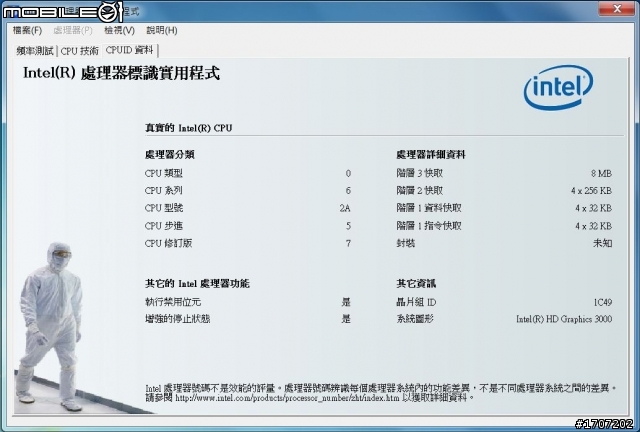This screenshot has width=640, height=432.
Task: Click the CPU 系列 label
Action: pyautogui.click(x=164, y=191)
